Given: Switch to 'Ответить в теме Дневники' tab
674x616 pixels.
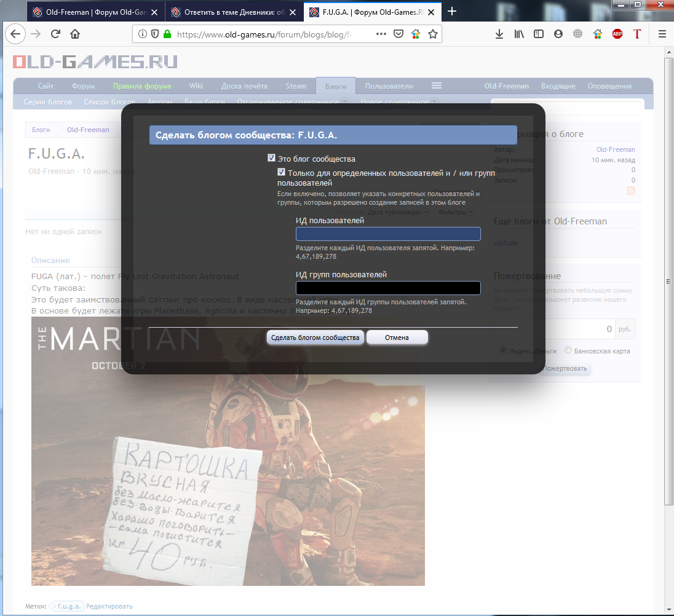Looking at the screenshot, I should click(x=234, y=12).
